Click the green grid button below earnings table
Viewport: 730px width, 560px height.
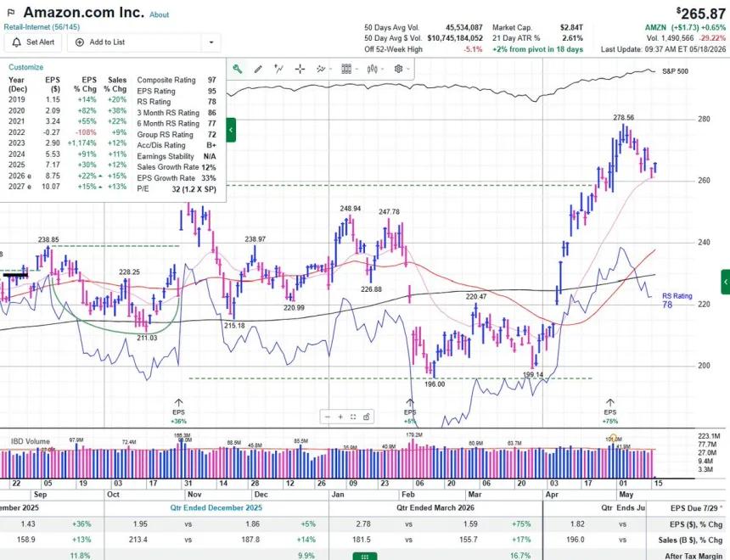(x=365, y=557)
